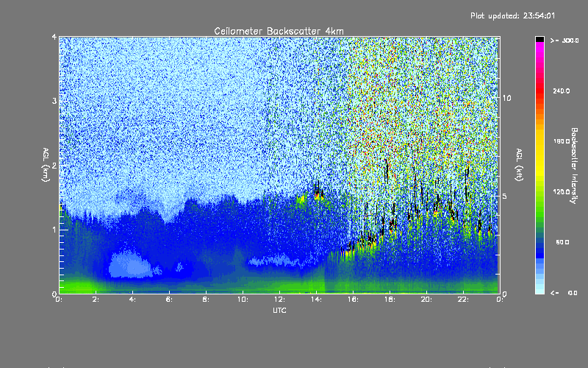This screenshot has width=588, height=368.
Task: Click the colorbar label '>= 300.0'
Action: coord(564,40)
